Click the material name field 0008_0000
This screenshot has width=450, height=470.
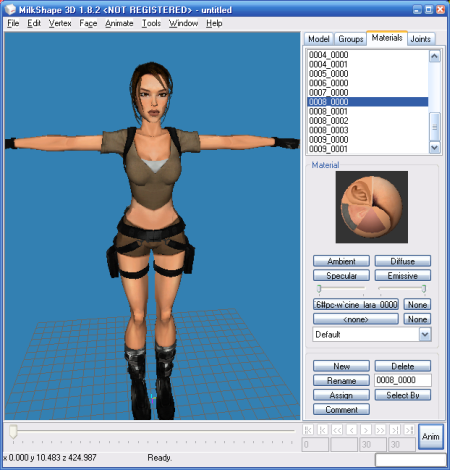pyautogui.click(x=403, y=380)
